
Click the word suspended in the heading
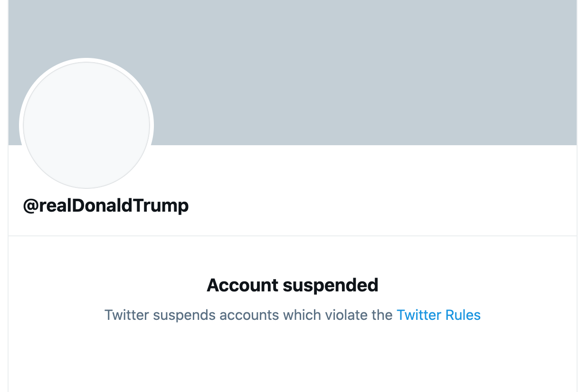(x=330, y=285)
